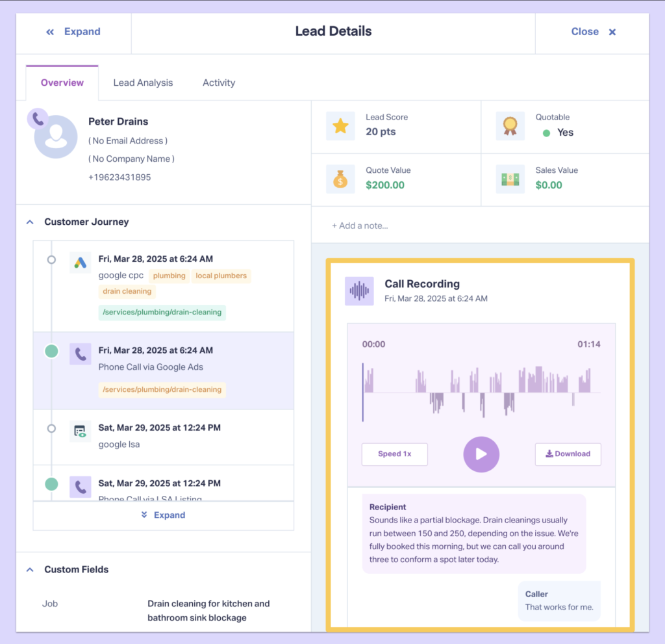This screenshot has height=644, width=665.
Task: Click the Call Recording waveform icon
Action: 359,290
